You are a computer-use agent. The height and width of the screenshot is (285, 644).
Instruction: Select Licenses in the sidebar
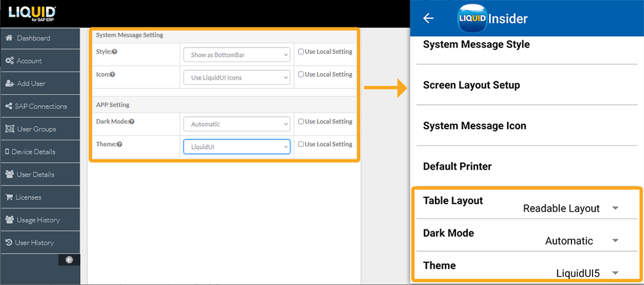pos(28,197)
